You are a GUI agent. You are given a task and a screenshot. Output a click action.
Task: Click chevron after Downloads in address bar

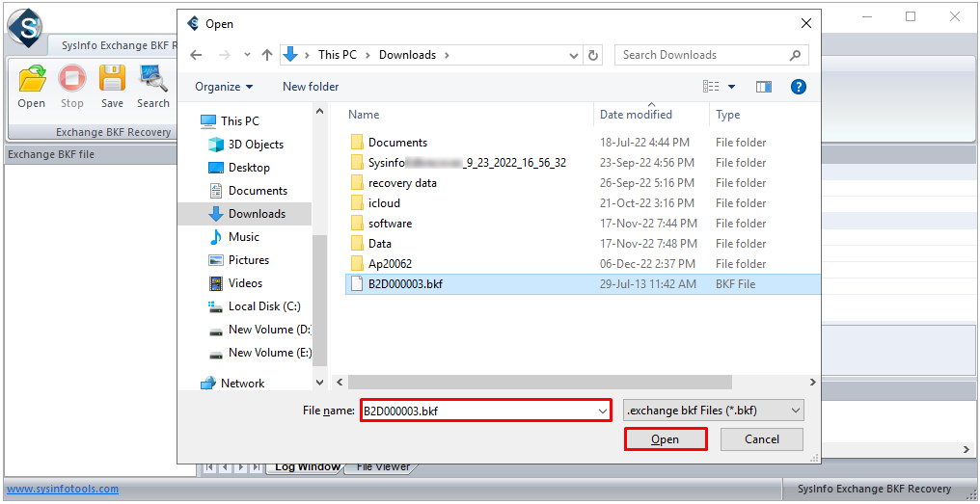click(x=447, y=55)
